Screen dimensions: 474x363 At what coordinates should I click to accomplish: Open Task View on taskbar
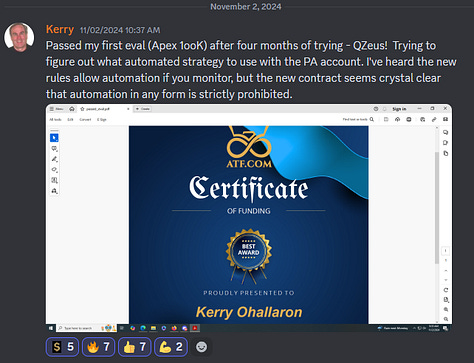122,328
